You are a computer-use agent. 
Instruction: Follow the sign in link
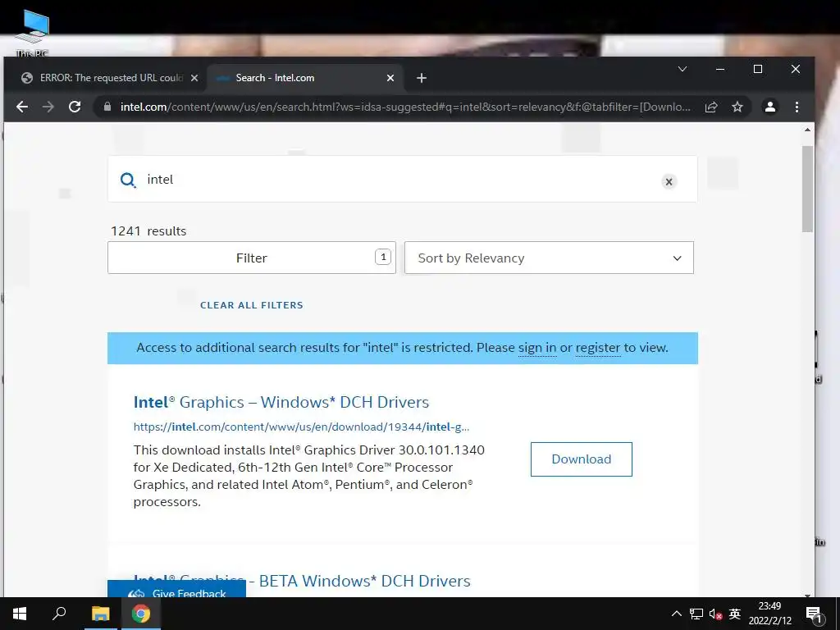537,348
